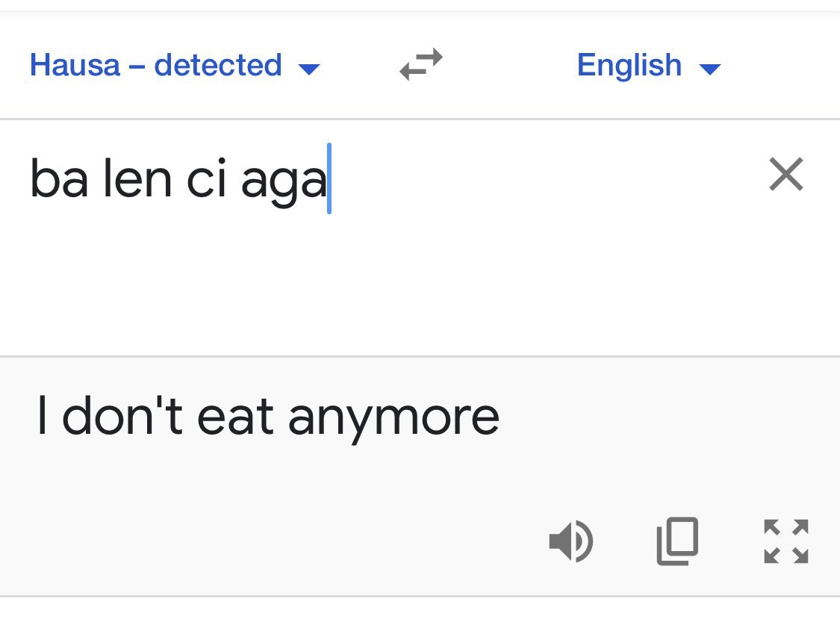Listen to the English translation audio
The height and width of the screenshot is (622, 840).
(x=570, y=541)
